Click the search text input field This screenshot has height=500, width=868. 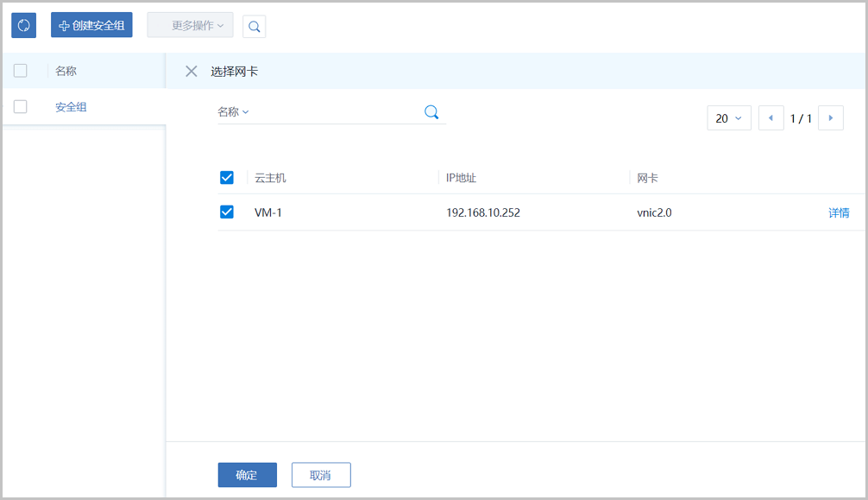337,112
